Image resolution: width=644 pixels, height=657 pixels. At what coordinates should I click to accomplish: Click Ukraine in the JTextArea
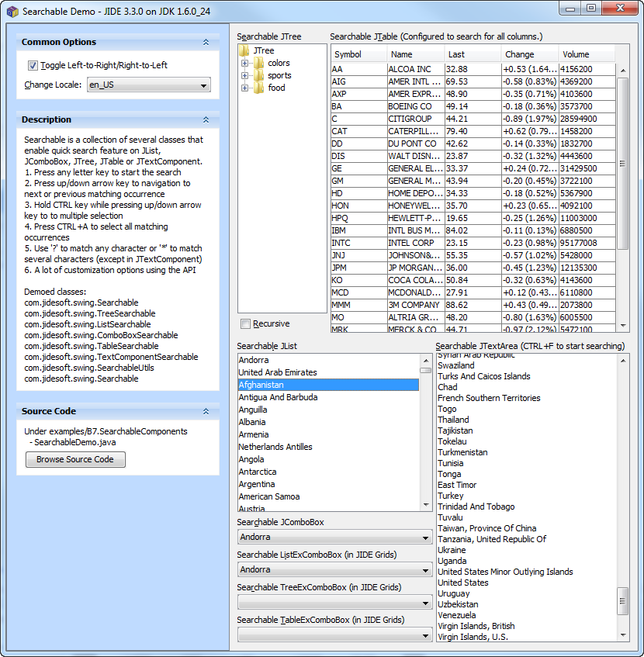pyautogui.click(x=452, y=550)
